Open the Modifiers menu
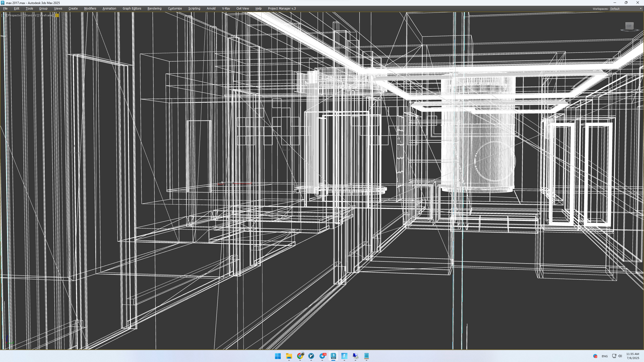This screenshot has height=362, width=644. pos(90,9)
